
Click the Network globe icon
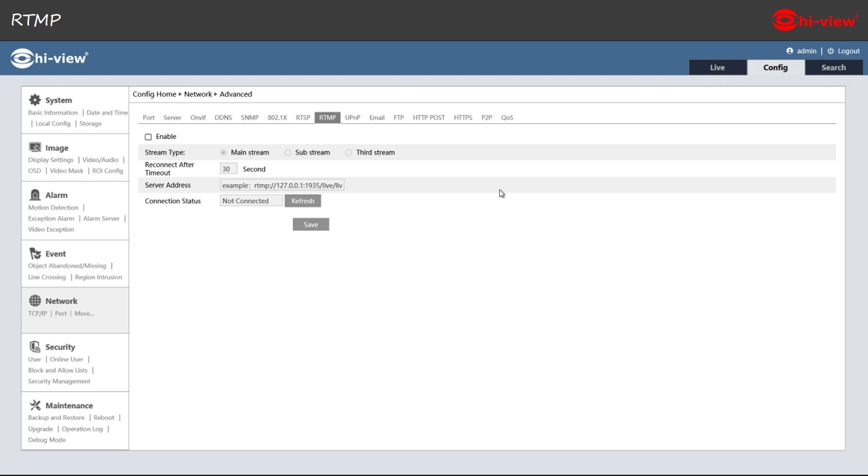(x=35, y=301)
